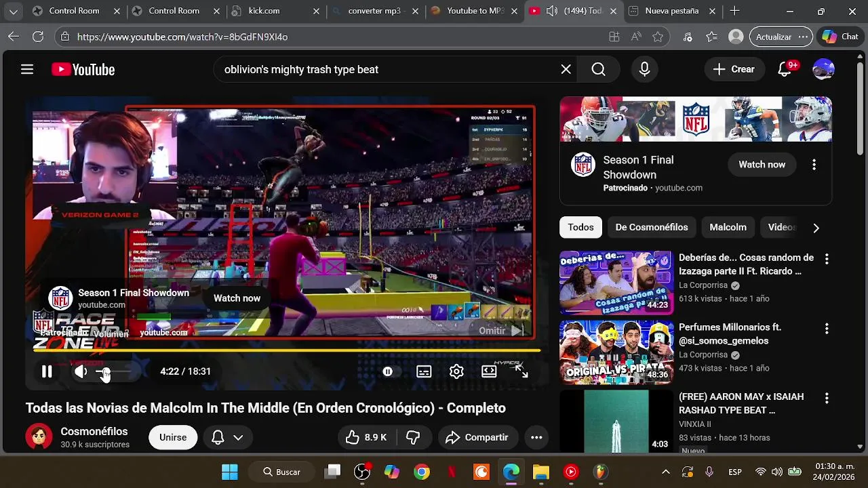This screenshot has height=488, width=868.
Task: Open the Deberías de... Cosas random thumbnail
Action: (x=616, y=283)
